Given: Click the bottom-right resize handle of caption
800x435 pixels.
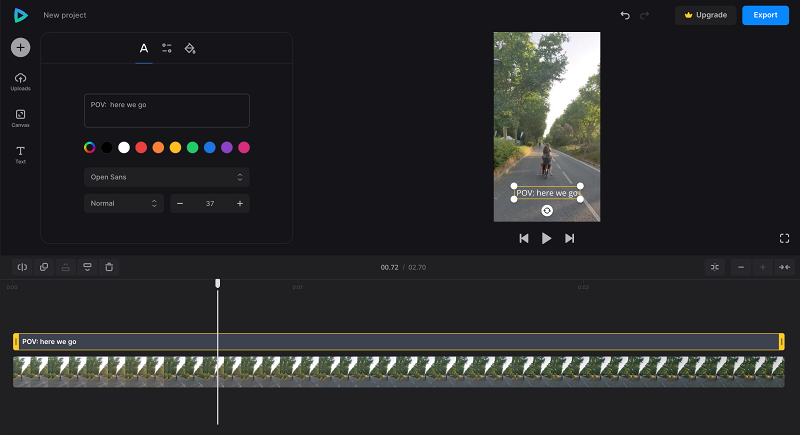Looking at the screenshot, I should point(580,199).
